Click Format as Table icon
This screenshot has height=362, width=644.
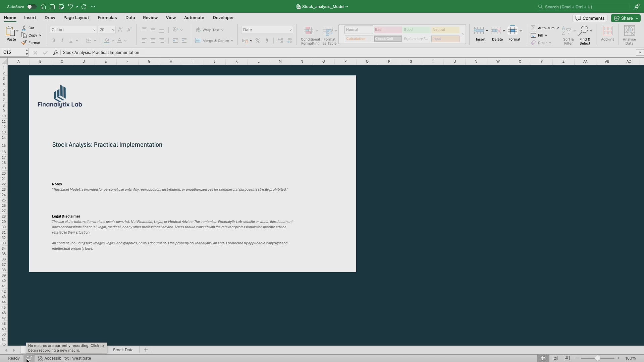[328, 31]
